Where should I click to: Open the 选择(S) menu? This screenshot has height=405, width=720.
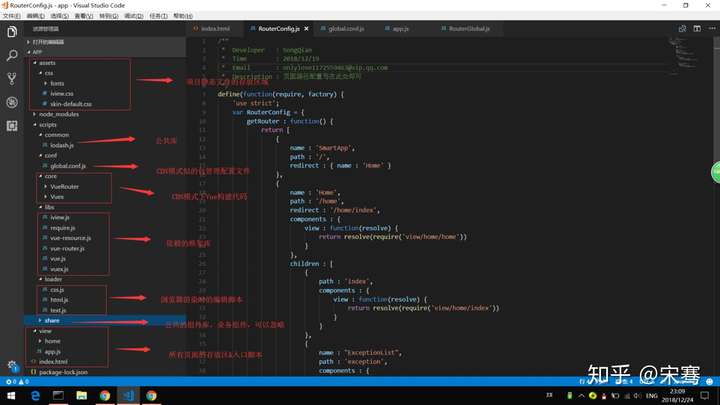pyautogui.click(x=59, y=16)
